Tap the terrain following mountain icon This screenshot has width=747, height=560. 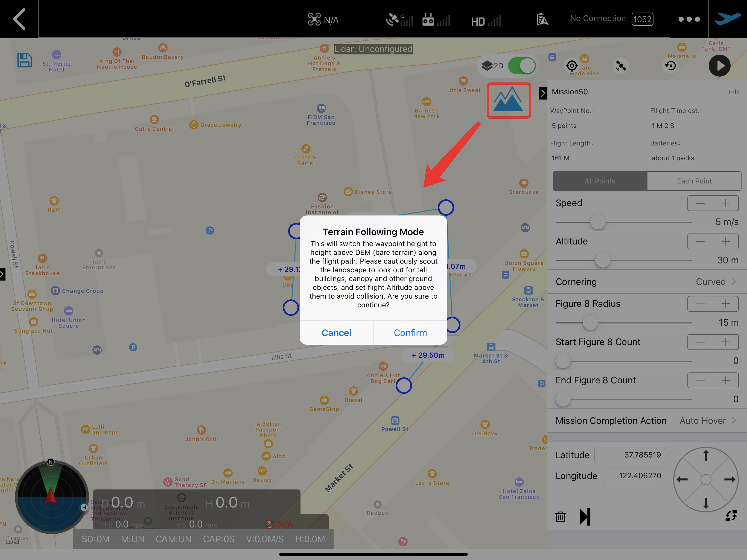[509, 100]
